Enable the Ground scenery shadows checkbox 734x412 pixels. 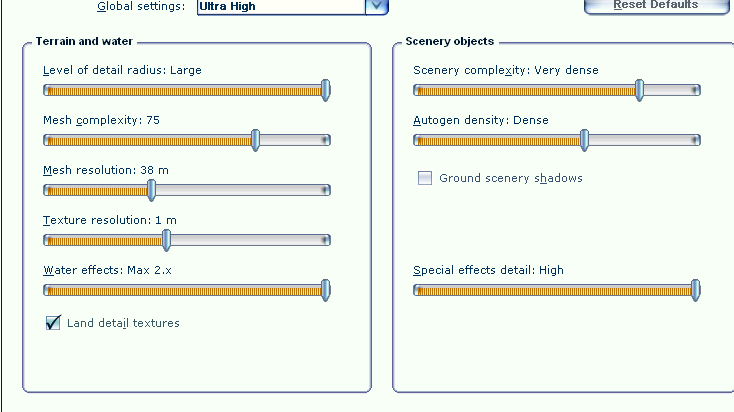point(425,178)
